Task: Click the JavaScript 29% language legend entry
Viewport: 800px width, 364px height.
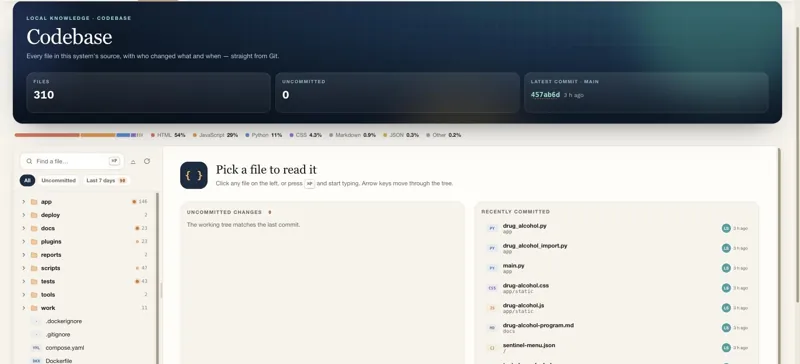Action: (x=215, y=135)
